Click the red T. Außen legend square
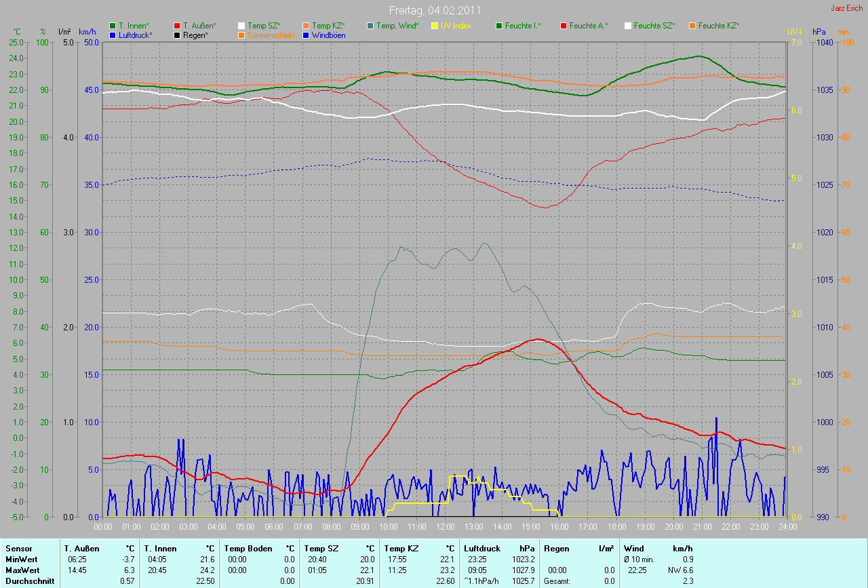Screen dimensions: 868x588 (x=177, y=26)
